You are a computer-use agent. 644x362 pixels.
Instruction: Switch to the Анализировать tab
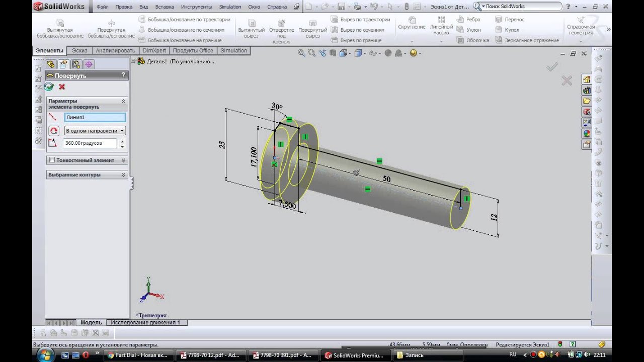[116, 51]
